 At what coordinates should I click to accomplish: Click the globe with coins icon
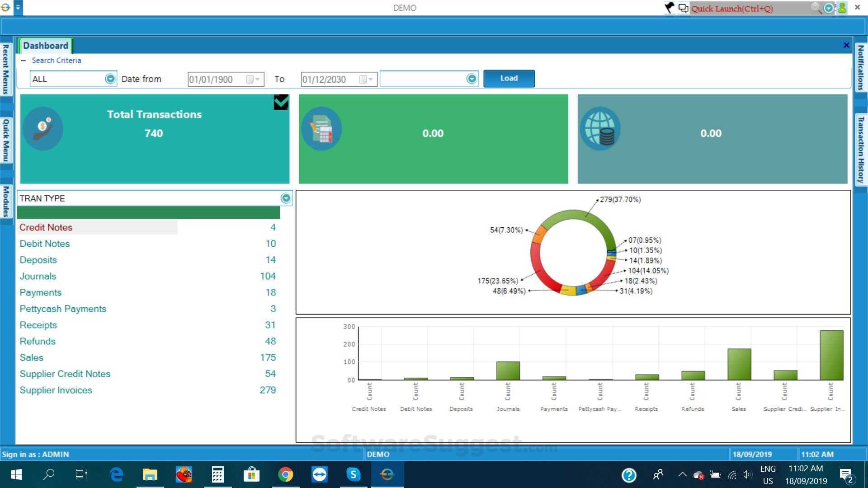pyautogui.click(x=600, y=129)
